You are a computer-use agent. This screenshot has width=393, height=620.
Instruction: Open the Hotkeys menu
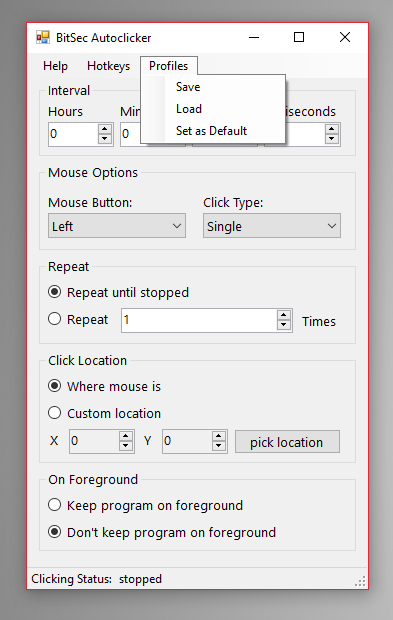tap(108, 66)
